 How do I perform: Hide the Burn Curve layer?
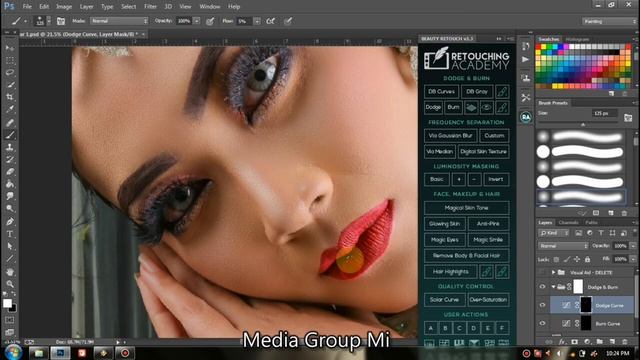542,323
